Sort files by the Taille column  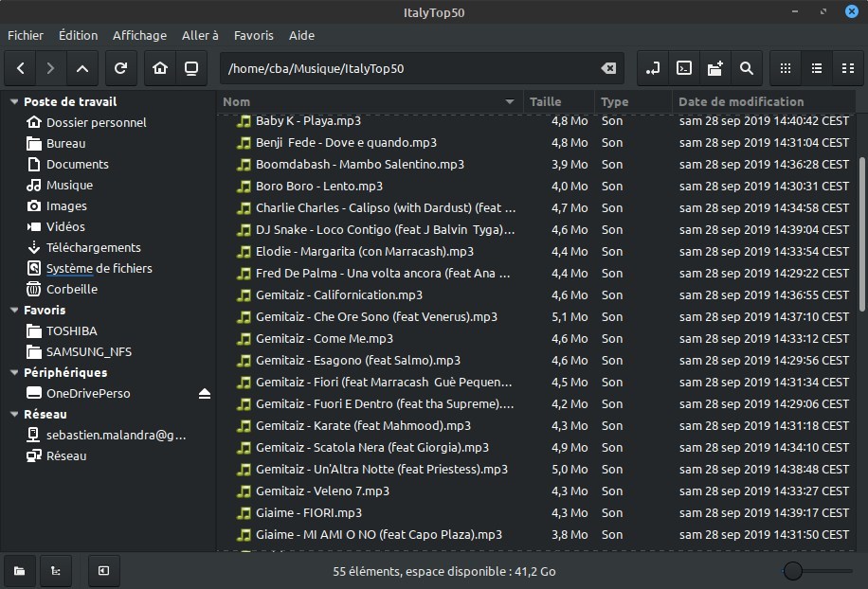546,101
